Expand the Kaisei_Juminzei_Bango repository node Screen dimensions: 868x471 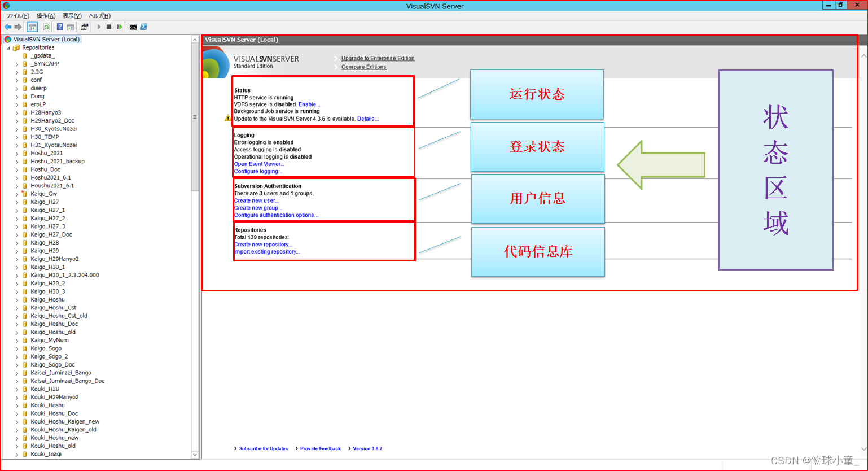click(x=17, y=373)
